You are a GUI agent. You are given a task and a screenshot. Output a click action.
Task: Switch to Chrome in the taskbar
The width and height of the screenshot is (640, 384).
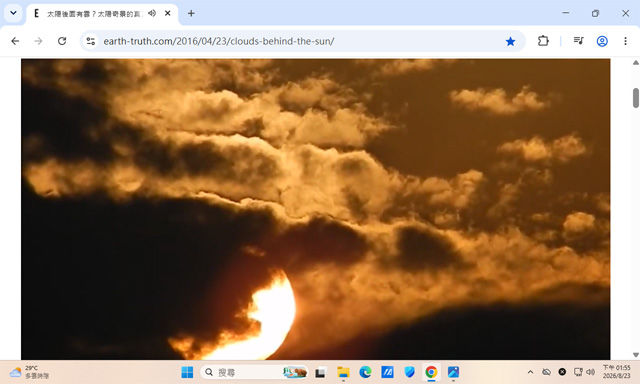(x=431, y=372)
